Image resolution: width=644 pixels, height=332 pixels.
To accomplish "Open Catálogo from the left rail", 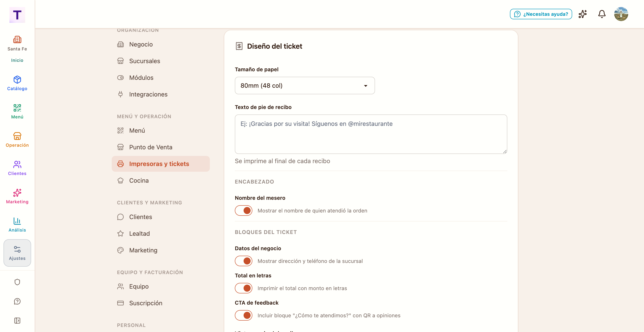I will [x=17, y=83].
